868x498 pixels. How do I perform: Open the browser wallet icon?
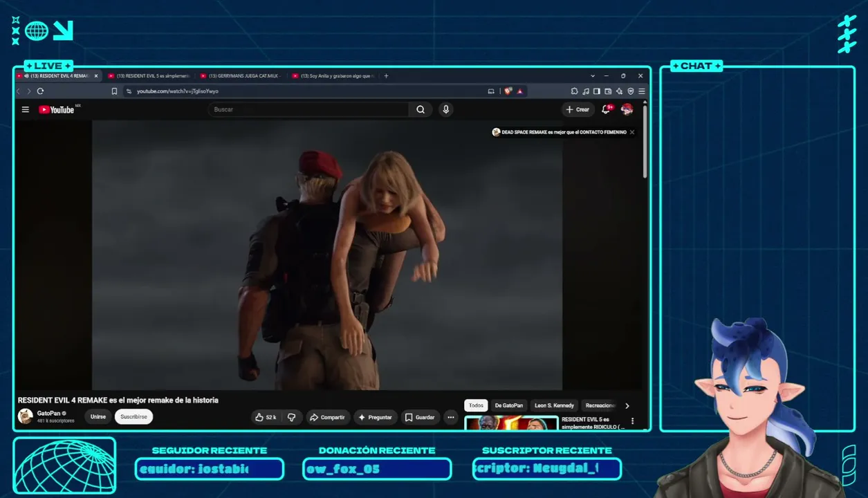[608, 91]
